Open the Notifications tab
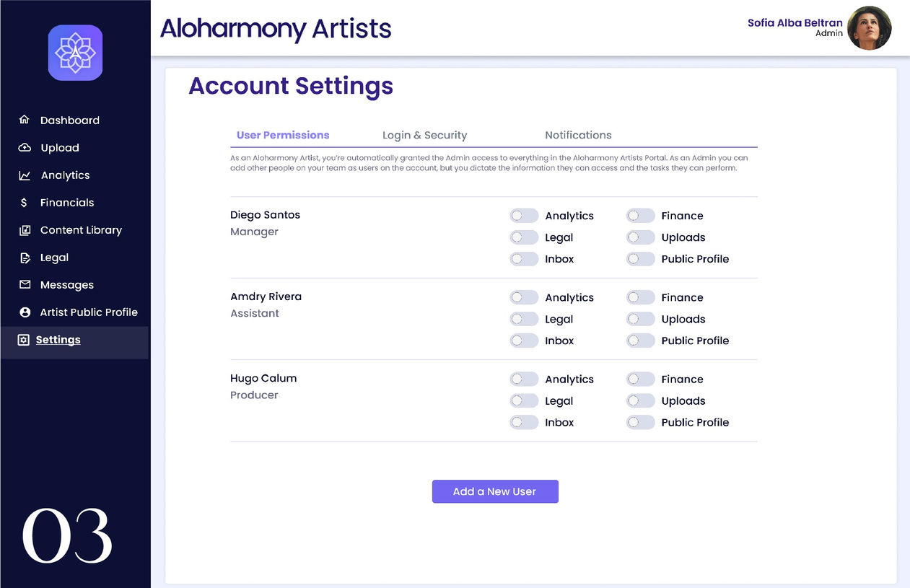Image resolution: width=910 pixels, height=588 pixels. pos(578,135)
